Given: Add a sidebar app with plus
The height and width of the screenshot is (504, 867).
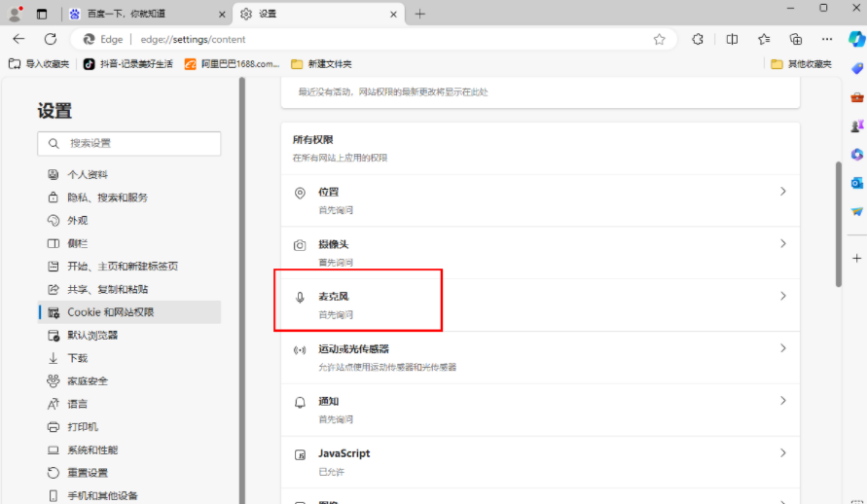Looking at the screenshot, I should [856, 258].
